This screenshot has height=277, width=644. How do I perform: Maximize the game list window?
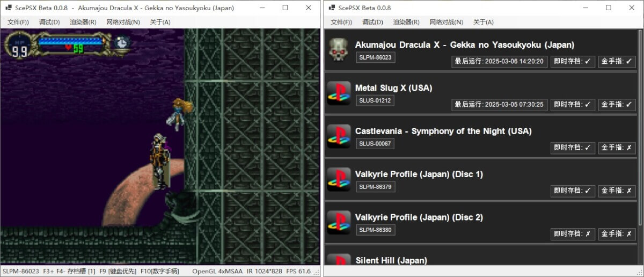pos(608,8)
